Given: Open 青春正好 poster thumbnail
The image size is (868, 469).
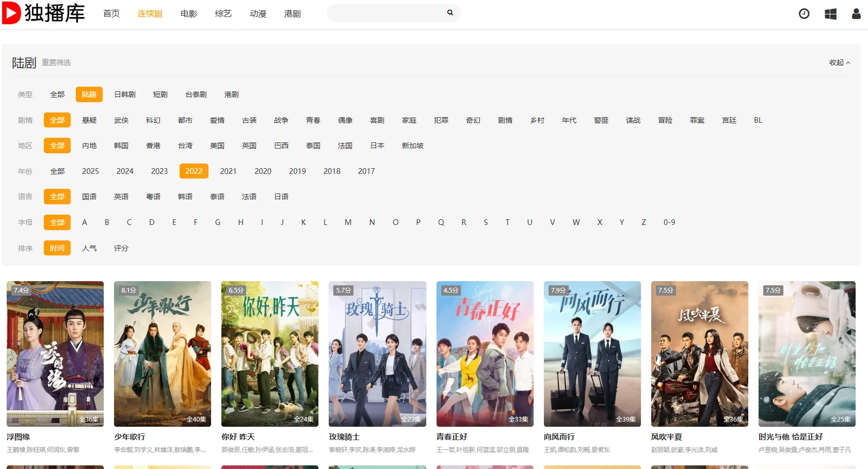Looking at the screenshot, I should pos(485,354).
